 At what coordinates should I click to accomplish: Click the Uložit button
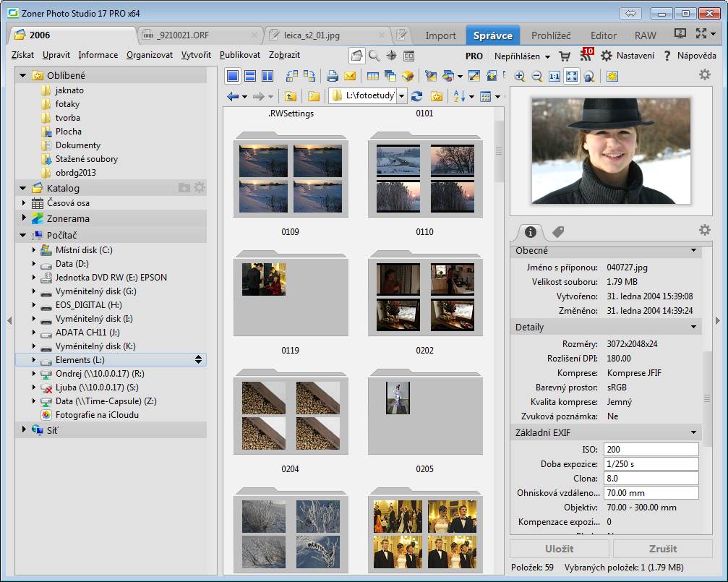tap(559, 548)
